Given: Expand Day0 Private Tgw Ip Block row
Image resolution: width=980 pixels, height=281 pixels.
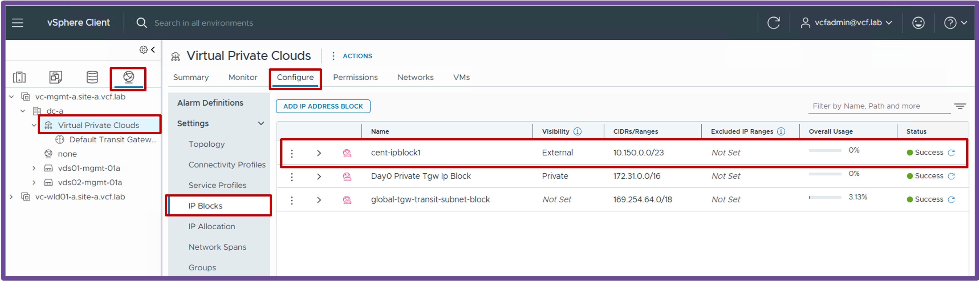Looking at the screenshot, I should click(x=319, y=177).
